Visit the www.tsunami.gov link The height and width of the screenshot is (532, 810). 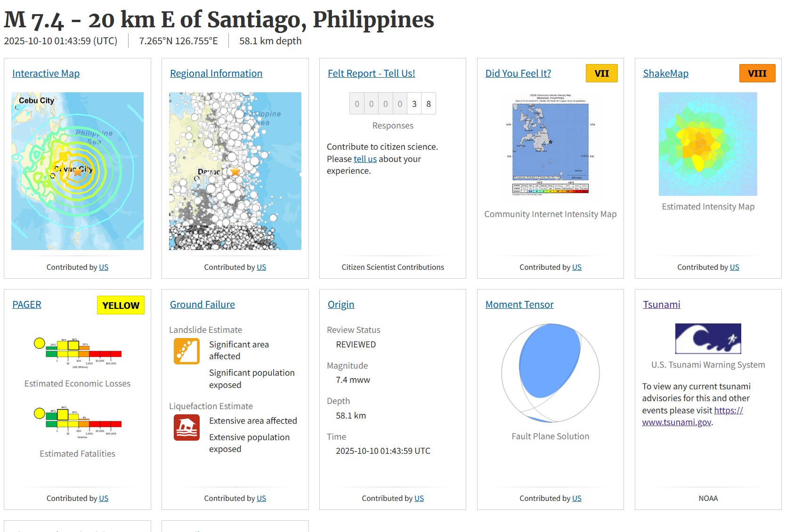click(676, 422)
